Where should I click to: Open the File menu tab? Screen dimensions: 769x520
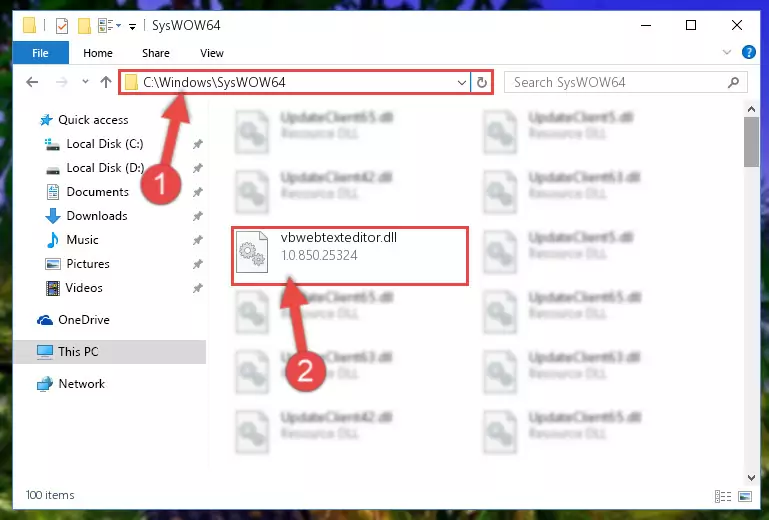[x=40, y=53]
